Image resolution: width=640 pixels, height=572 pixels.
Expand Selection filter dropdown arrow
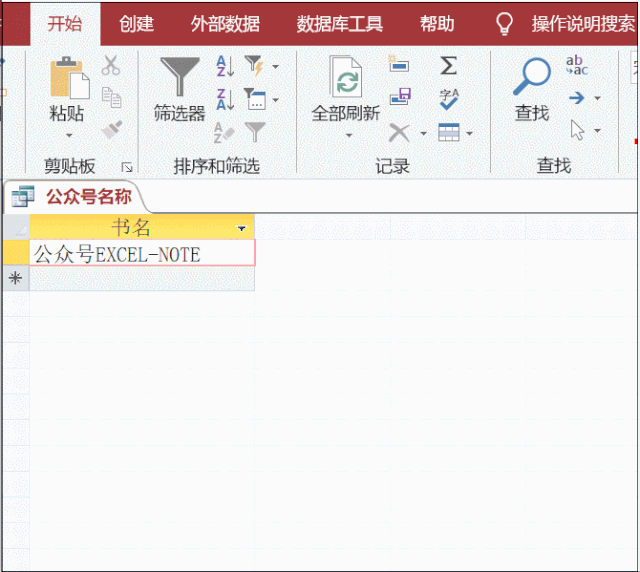click(276, 66)
